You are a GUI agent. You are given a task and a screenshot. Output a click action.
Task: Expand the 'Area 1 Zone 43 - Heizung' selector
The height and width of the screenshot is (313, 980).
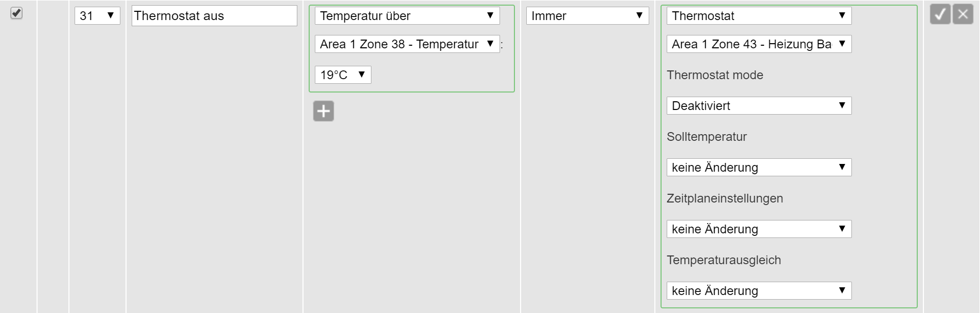click(x=759, y=44)
